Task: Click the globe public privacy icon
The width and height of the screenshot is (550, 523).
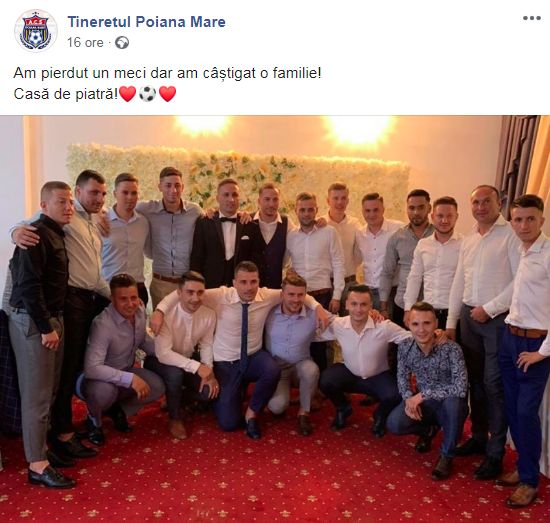Action: click(122, 43)
